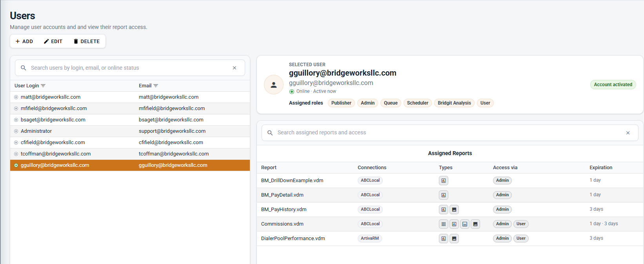The width and height of the screenshot is (644, 264).
Task: Click report DialerPoolPerformance.vdm
Action: tap(293, 239)
